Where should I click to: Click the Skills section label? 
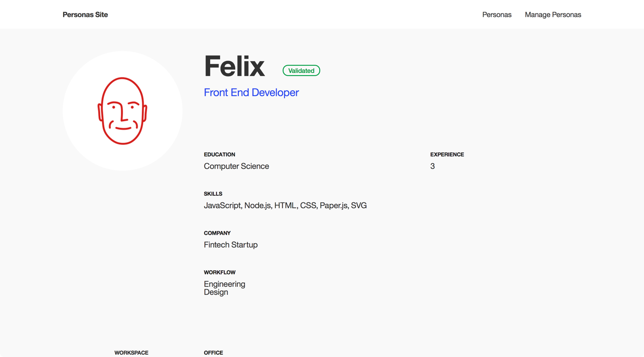coord(213,194)
